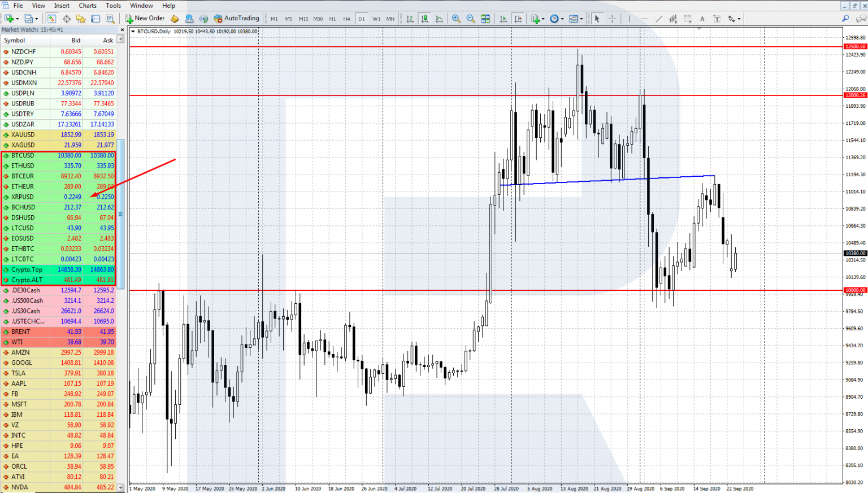Image resolution: width=868 pixels, height=493 pixels.
Task: Open the New Chart dropdown arrow
Action: click(18, 19)
